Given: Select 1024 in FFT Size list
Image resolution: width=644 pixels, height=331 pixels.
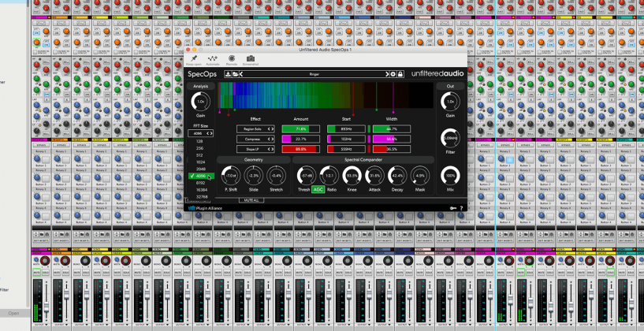Looking at the screenshot, I should (200, 162).
